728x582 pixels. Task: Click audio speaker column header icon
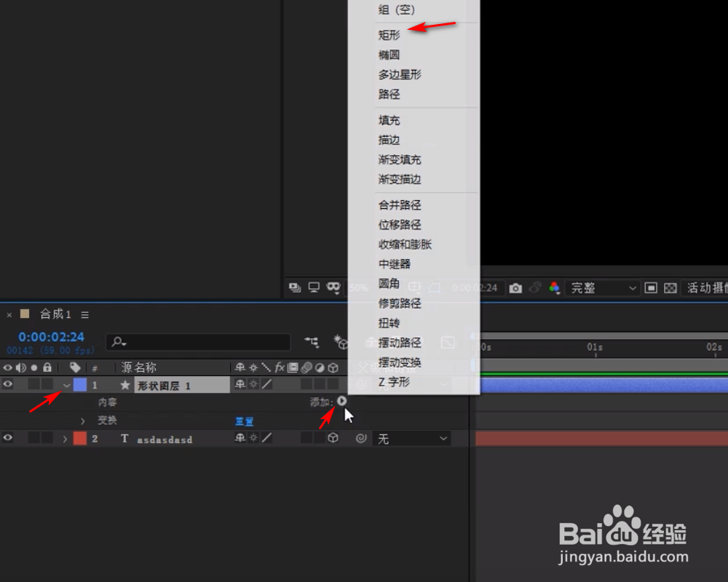pos(21,367)
